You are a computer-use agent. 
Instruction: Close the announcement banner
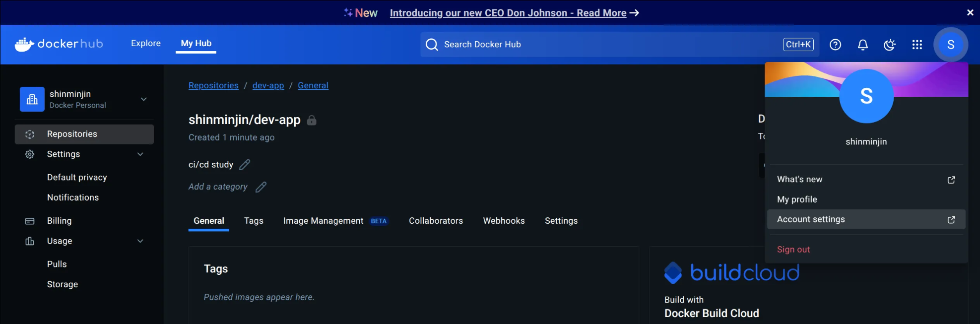(x=970, y=12)
